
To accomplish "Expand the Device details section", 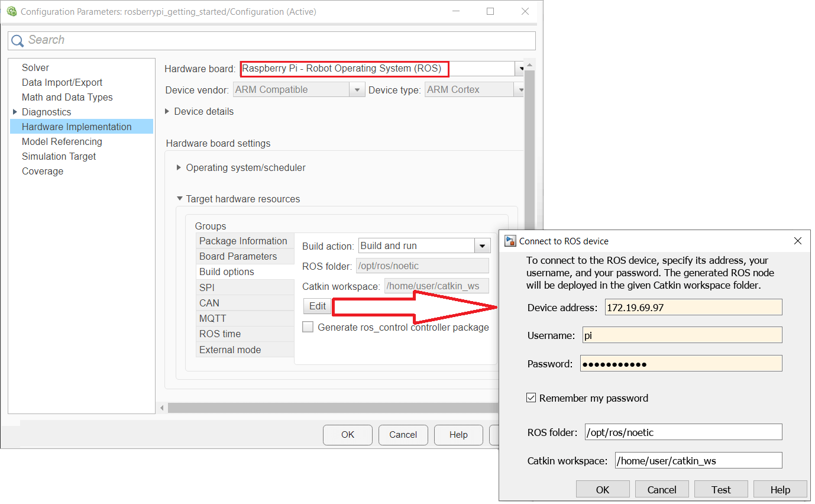I will (167, 111).
